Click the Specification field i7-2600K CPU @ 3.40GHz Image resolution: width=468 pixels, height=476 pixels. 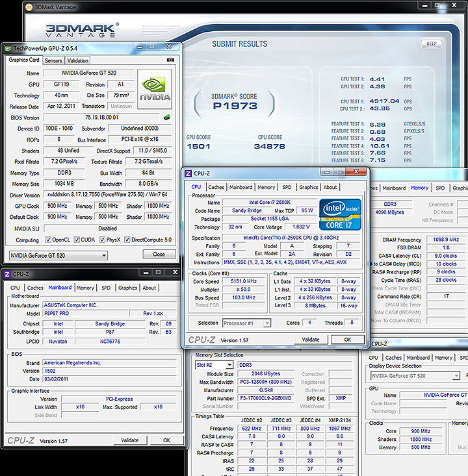pos(291,238)
